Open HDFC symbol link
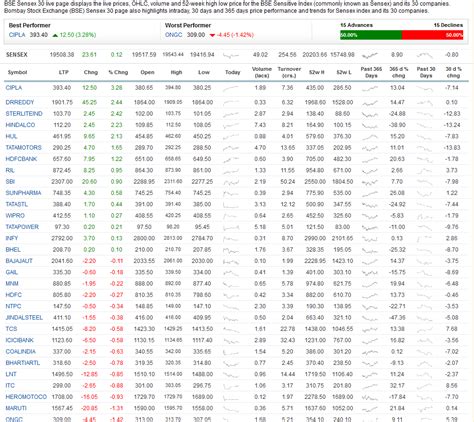 (14, 295)
